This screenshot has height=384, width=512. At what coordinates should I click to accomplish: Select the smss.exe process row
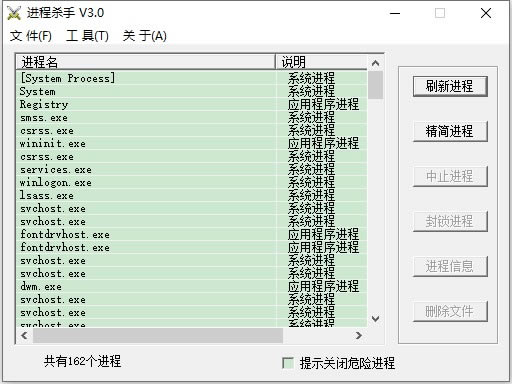[192, 117]
